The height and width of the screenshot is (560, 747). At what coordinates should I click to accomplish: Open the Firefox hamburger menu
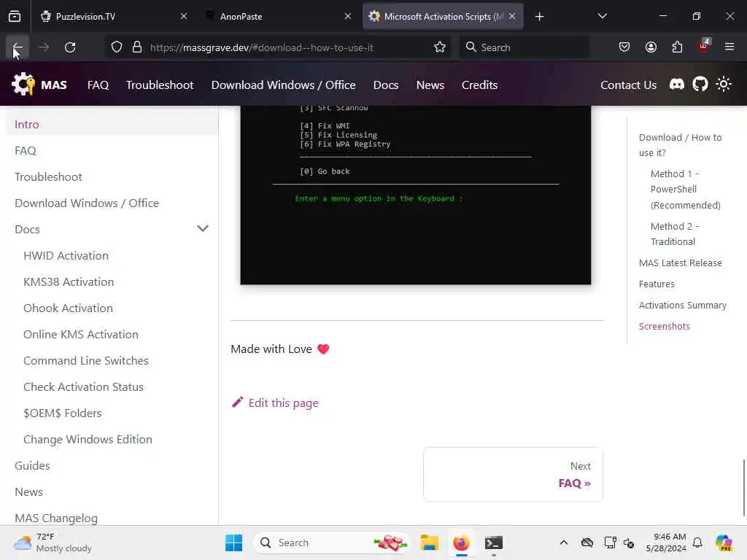pyautogui.click(x=729, y=47)
